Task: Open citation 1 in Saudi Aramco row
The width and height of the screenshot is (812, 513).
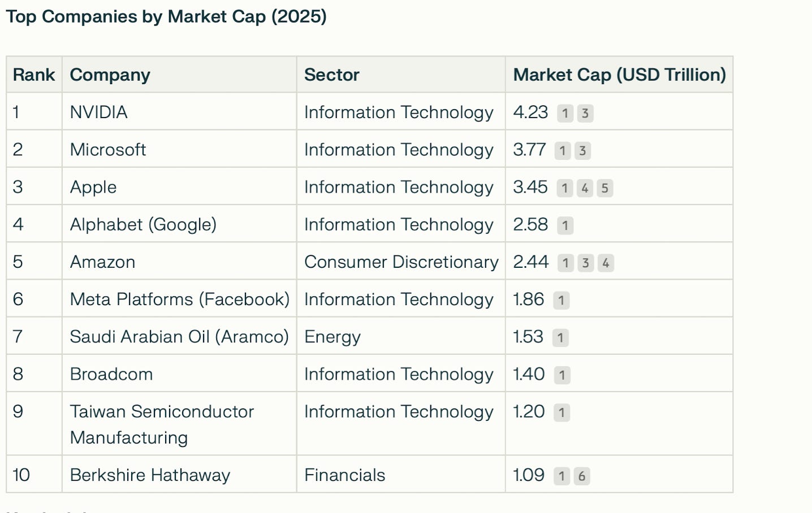Action: click(x=560, y=337)
